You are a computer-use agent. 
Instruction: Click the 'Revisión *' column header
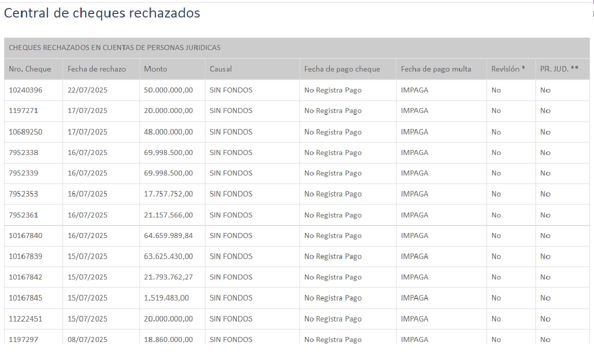(x=508, y=69)
